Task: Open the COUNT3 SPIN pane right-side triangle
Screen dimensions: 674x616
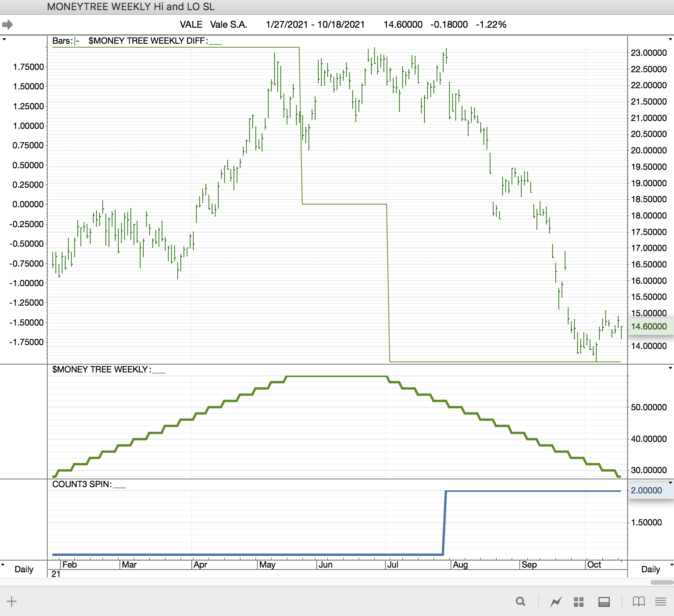Action: [670, 483]
